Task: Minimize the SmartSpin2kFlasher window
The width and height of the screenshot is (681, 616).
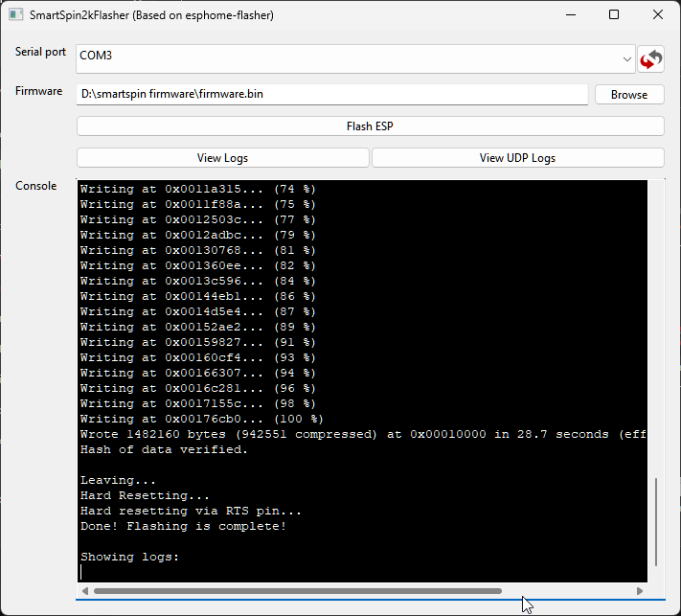Action: pyautogui.click(x=571, y=14)
